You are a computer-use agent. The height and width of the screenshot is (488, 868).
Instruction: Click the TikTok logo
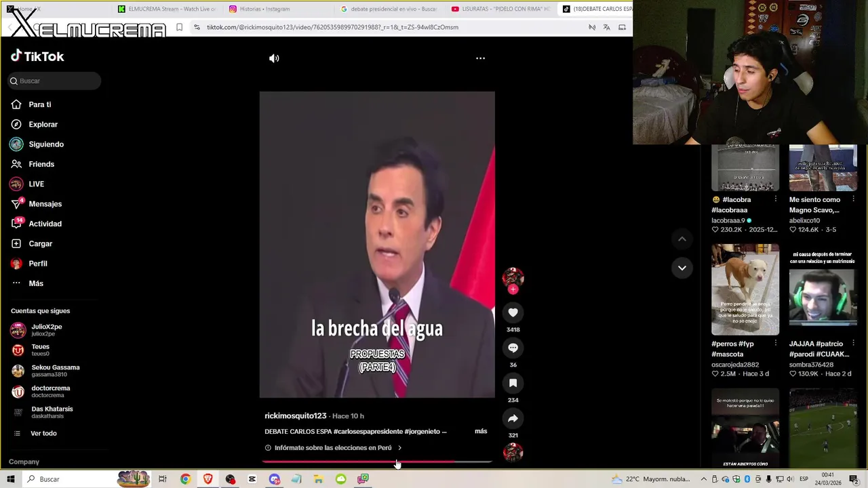37,56
